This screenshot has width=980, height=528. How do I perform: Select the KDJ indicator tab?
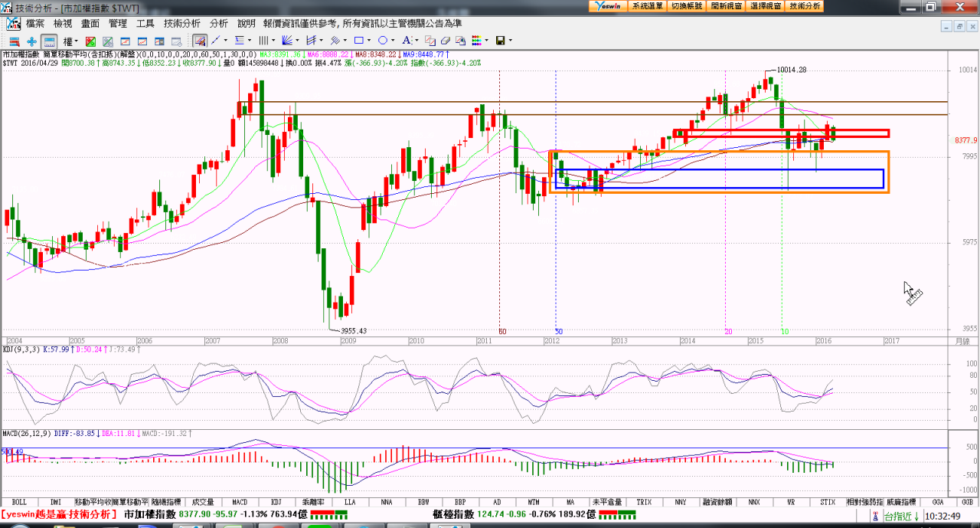tap(276, 502)
